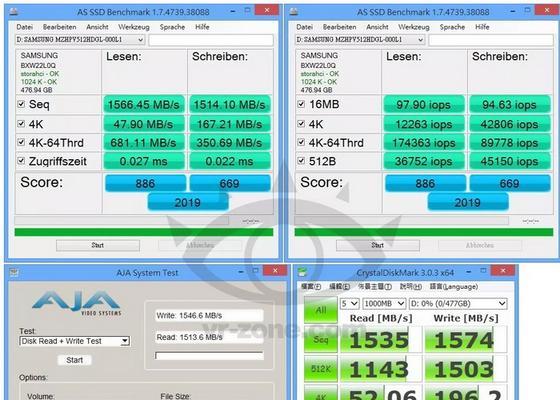Open CrystalDiskMark Language menu

tap(454, 286)
